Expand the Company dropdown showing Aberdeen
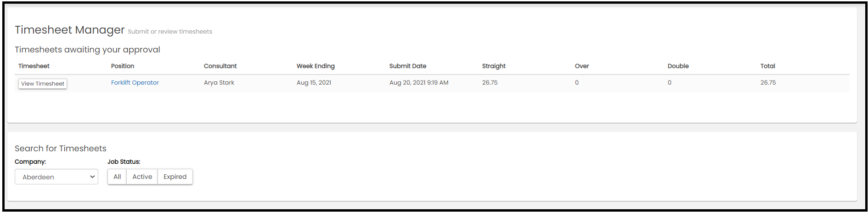This screenshot has height=212, width=868. (56, 177)
